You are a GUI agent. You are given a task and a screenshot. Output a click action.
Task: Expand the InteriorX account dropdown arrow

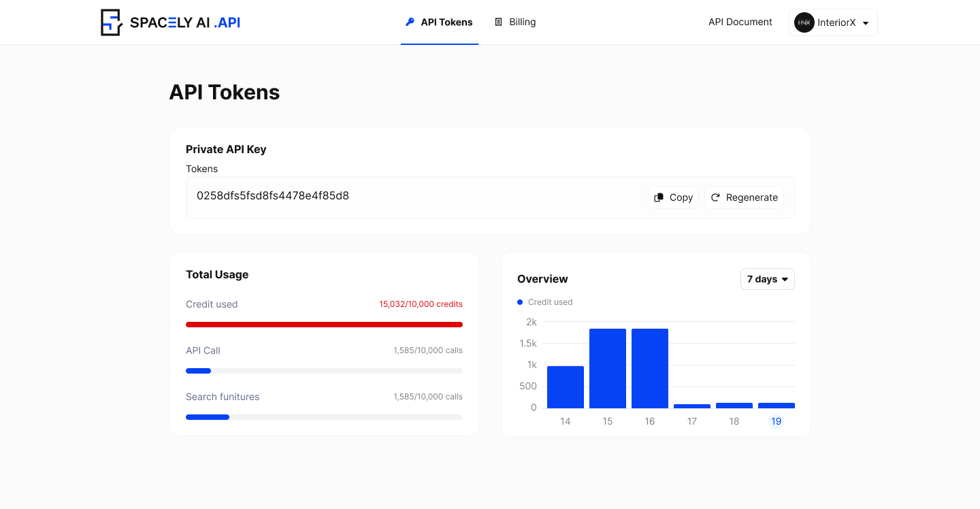[866, 23]
